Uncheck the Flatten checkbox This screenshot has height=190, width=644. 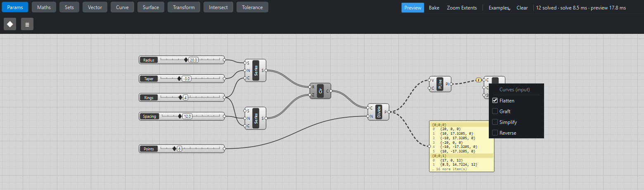[x=495, y=100]
